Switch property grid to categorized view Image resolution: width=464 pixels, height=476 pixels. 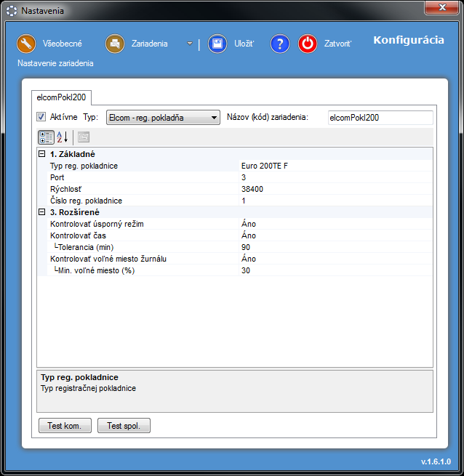point(45,137)
